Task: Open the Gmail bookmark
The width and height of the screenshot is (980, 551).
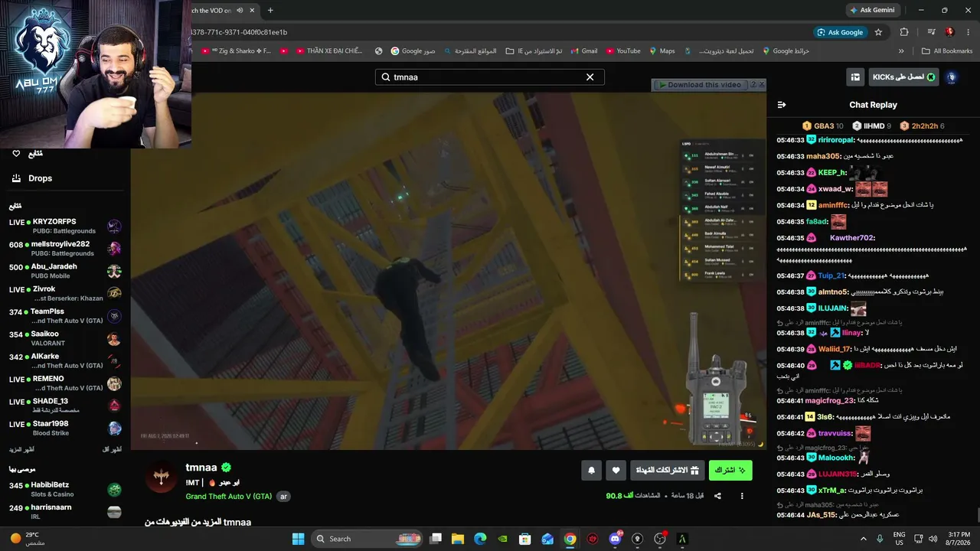Action: click(583, 51)
